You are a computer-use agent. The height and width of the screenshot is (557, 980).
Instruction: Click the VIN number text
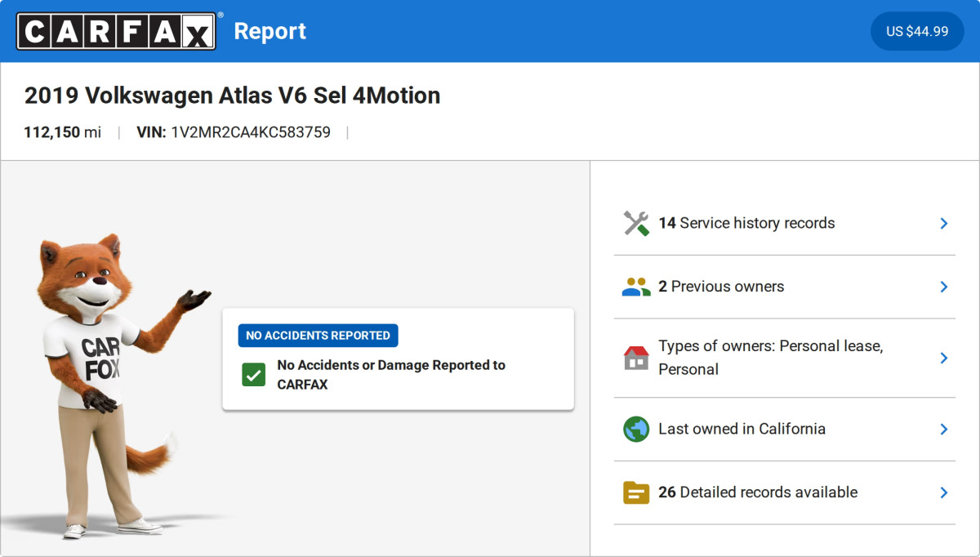point(250,132)
